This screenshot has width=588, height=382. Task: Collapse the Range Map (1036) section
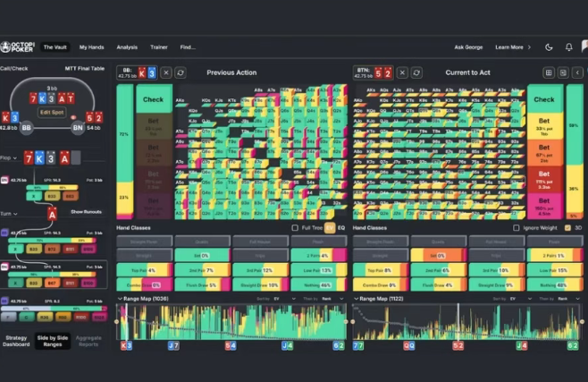(x=121, y=299)
